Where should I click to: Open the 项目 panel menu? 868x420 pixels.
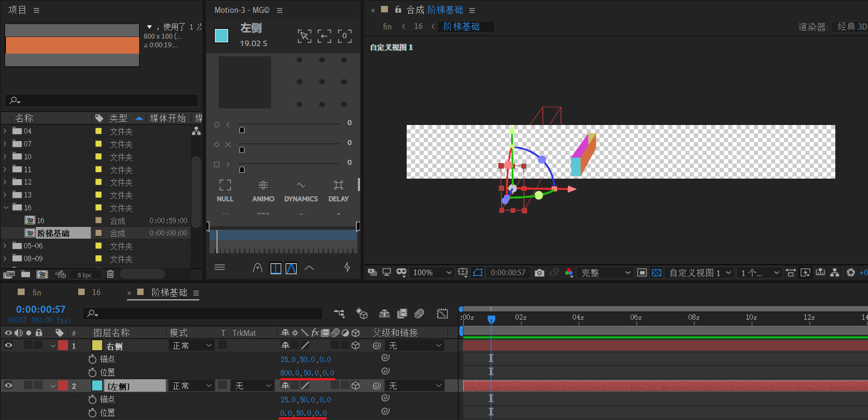click(x=36, y=10)
